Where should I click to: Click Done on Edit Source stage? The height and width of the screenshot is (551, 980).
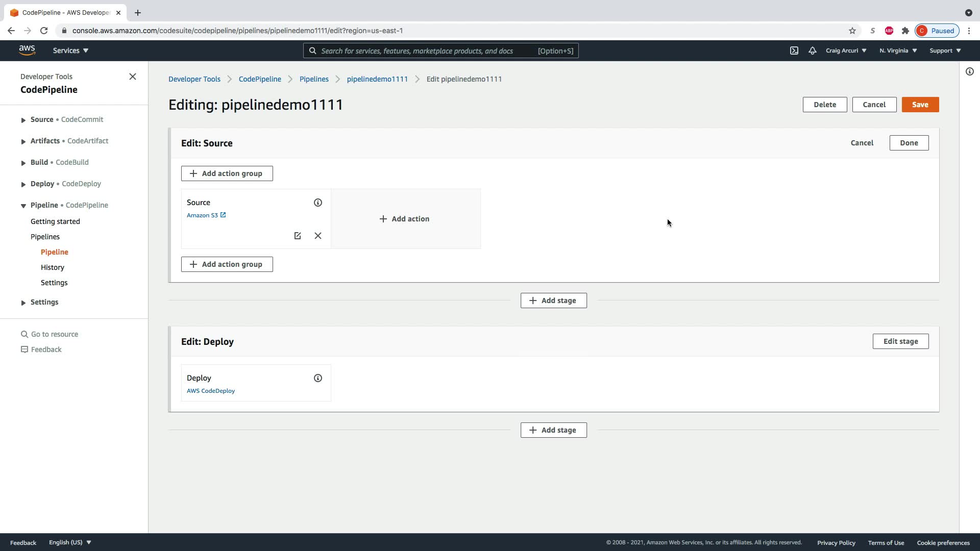pos(909,143)
